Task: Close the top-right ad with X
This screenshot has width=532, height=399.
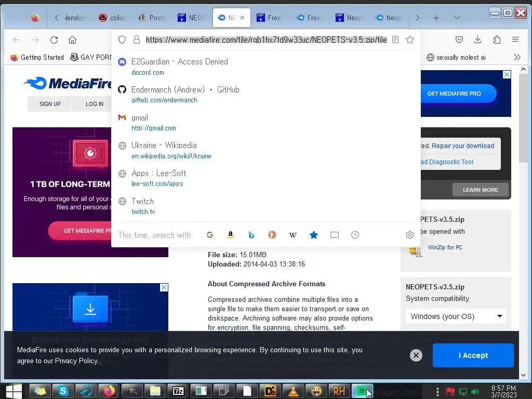Action: pyautogui.click(x=507, y=74)
